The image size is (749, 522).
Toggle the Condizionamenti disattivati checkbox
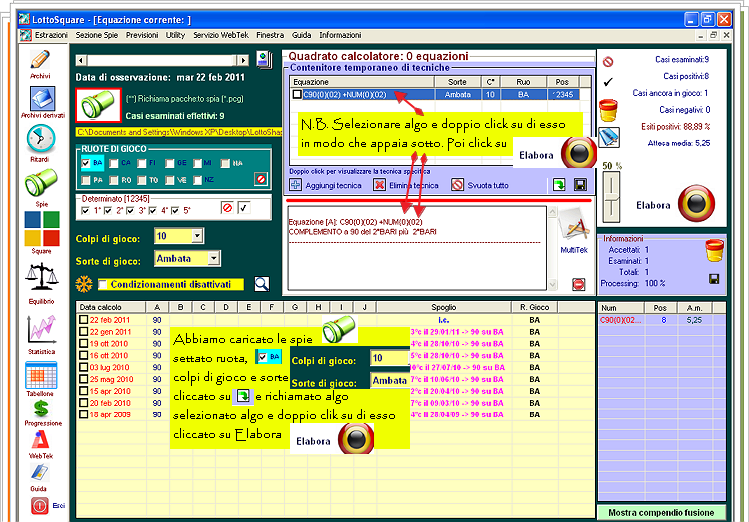[102, 285]
